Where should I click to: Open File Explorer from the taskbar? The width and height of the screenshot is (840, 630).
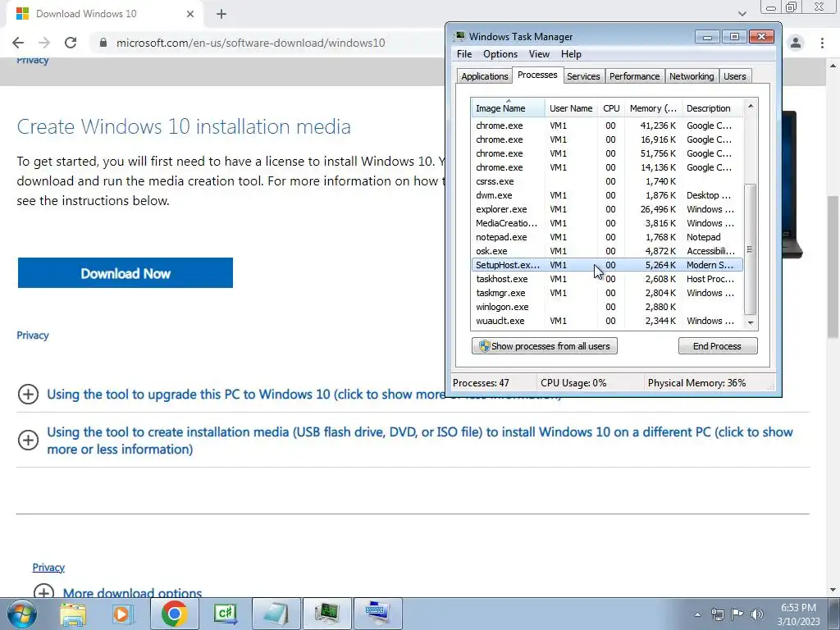tap(73, 614)
